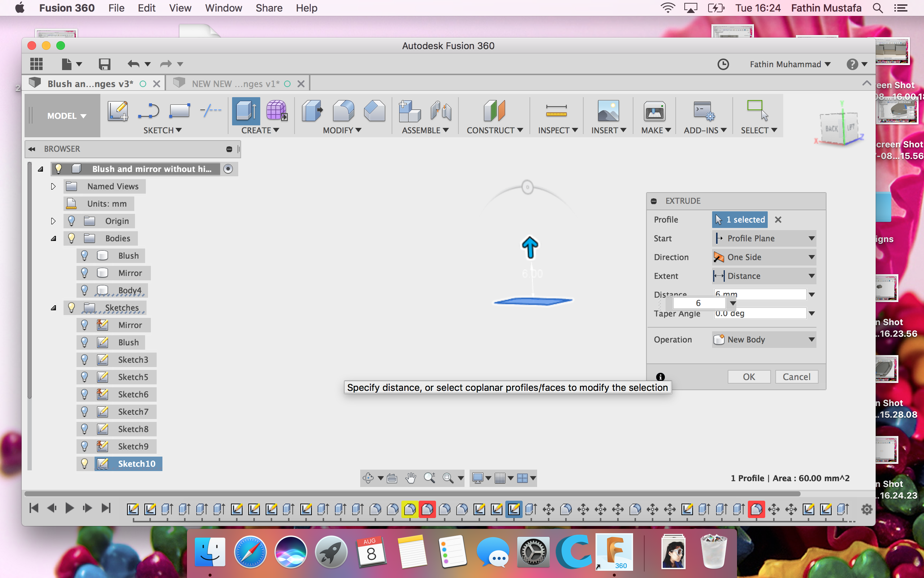Screen dimensions: 924x578
Task: Collapse the Sketches folder
Action: 53,308
